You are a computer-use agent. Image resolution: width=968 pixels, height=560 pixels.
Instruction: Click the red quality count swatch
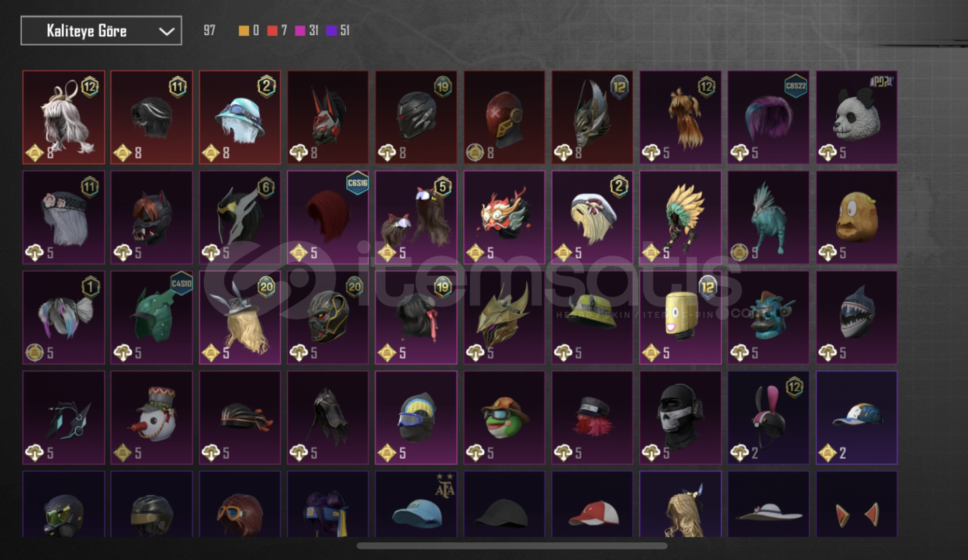coord(272,31)
